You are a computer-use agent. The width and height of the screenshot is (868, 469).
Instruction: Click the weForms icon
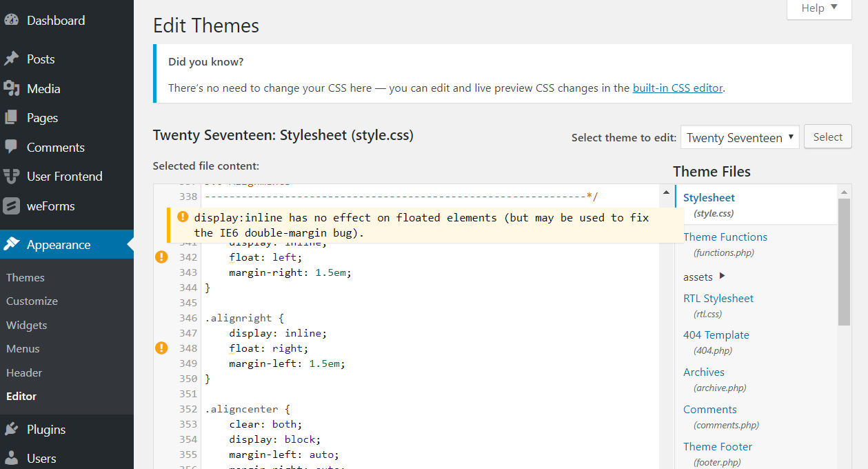pos(11,206)
